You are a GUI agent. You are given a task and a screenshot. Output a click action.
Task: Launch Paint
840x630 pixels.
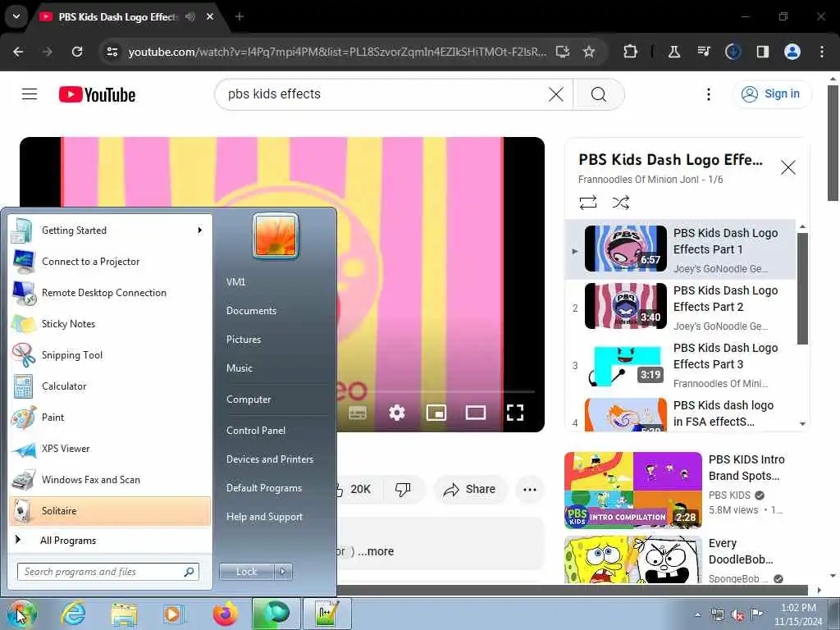point(110,418)
